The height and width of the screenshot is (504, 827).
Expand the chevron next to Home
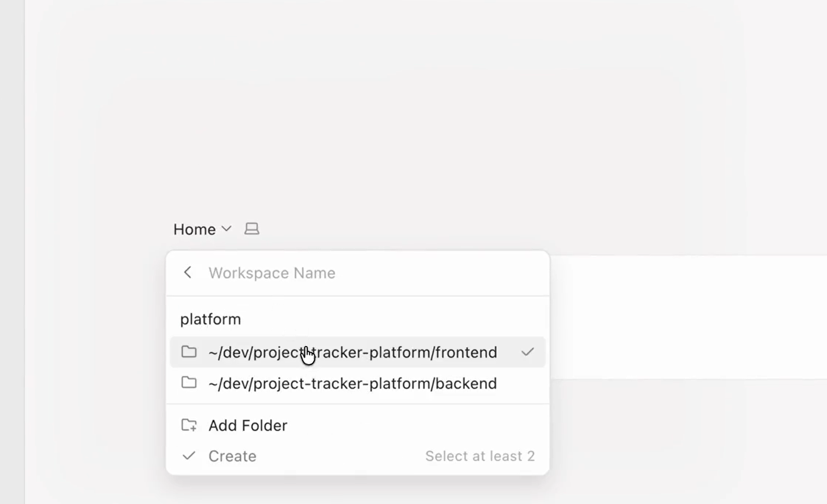[226, 229]
